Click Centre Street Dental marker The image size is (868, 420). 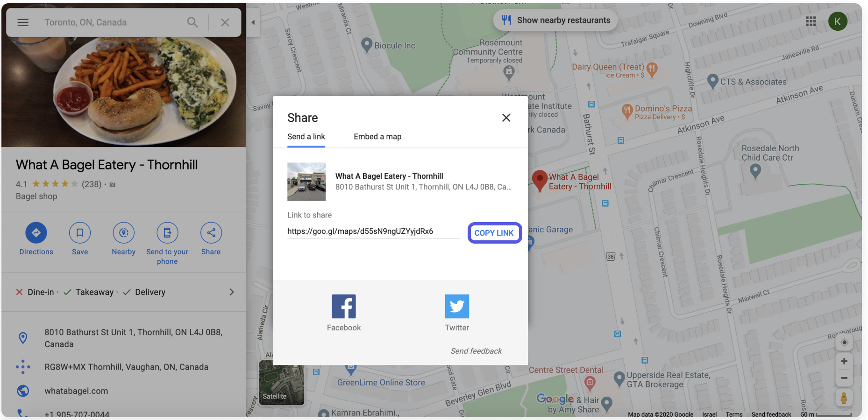click(x=590, y=383)
